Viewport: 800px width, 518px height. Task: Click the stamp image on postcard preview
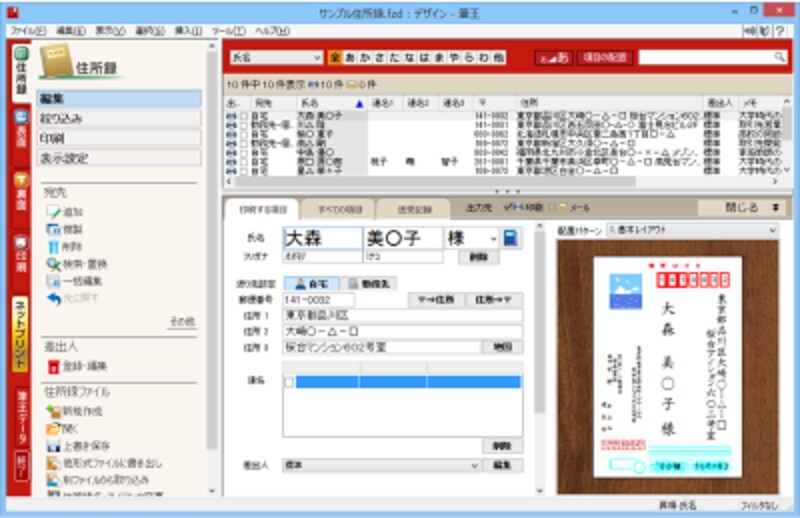point(626,291)
